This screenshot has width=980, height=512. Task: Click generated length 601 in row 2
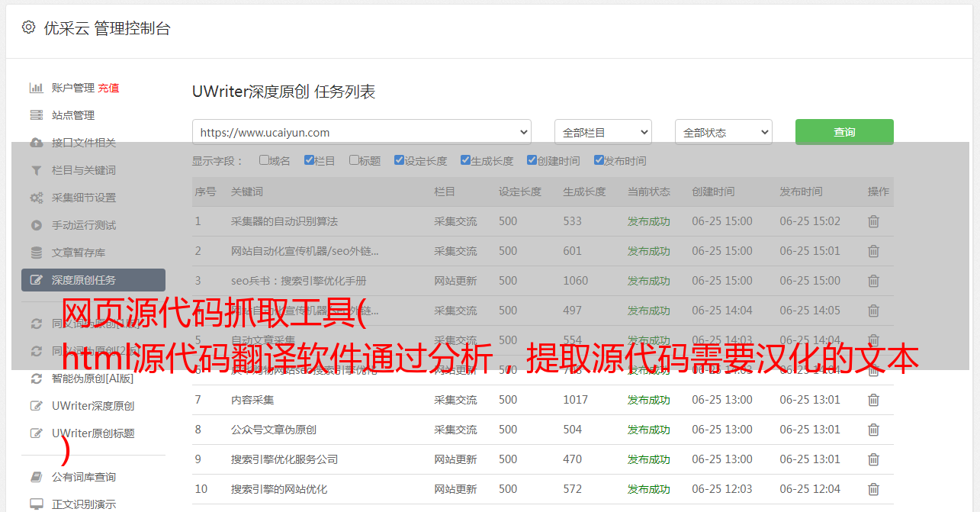572,251
